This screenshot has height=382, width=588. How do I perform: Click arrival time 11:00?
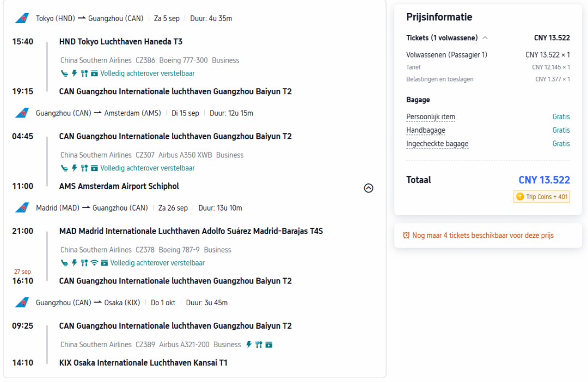tap(22, 186)
